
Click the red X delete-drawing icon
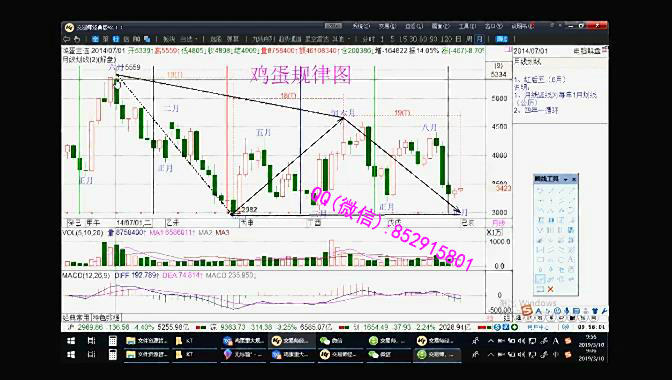pos(550,290)
